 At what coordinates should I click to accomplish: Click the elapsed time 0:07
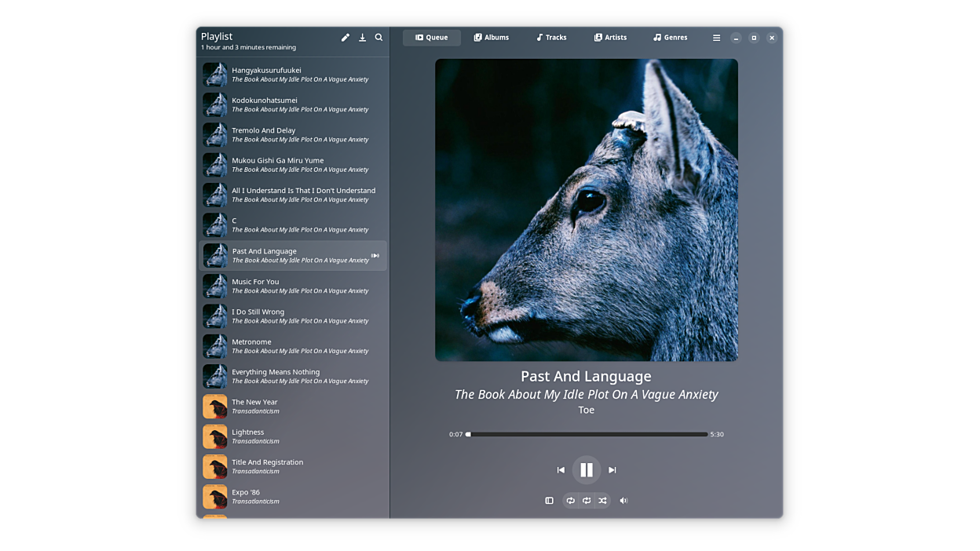click(x=456, y=435)
